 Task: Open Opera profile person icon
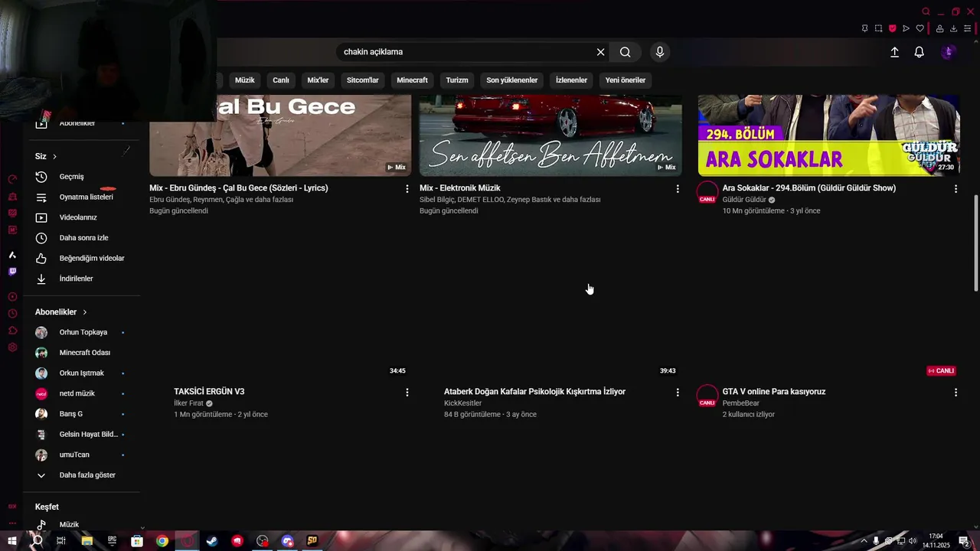click(939, 28)
